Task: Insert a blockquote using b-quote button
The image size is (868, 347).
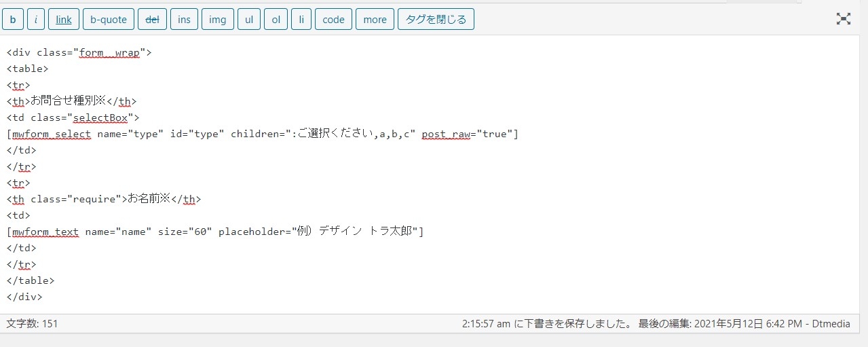Action: tap(109, 20)
